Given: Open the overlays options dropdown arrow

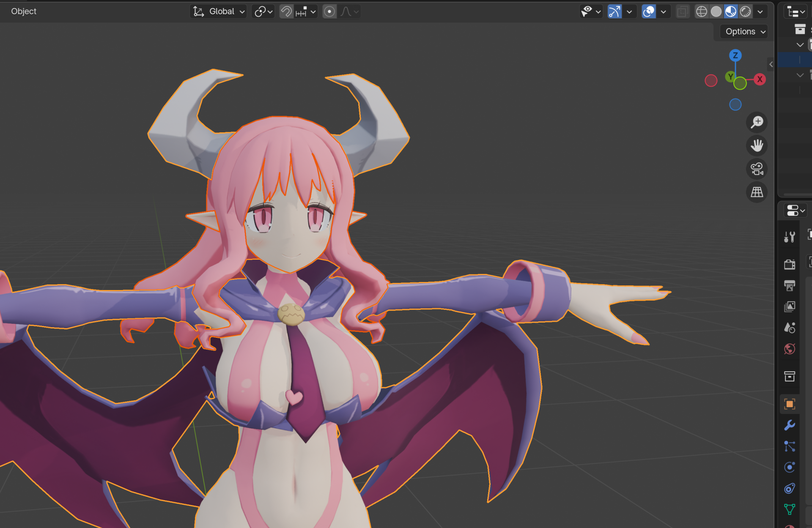Looking at the screenshot, I should click(664, 11).
